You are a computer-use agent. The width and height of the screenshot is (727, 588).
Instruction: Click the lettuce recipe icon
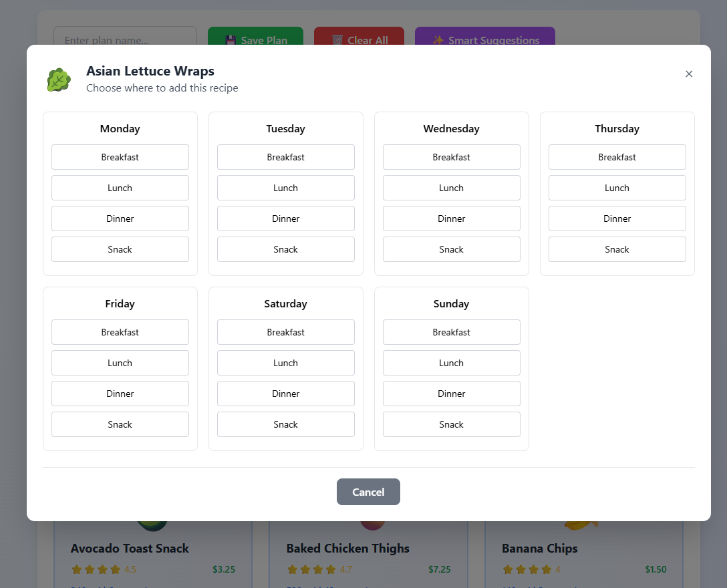pos(59,80)
